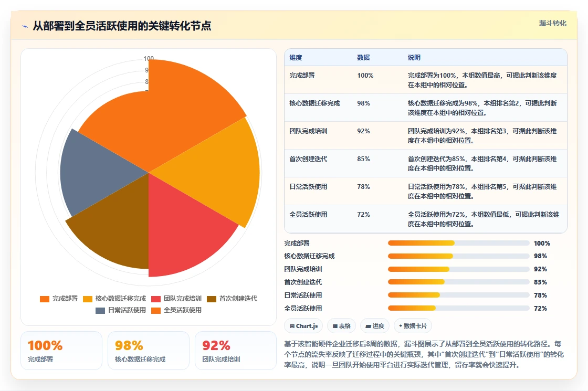The height and width of the screenshot is (391, 588).
Task: Click the 维度 column header
Action: pyautogui.click(x=296, y=57)
